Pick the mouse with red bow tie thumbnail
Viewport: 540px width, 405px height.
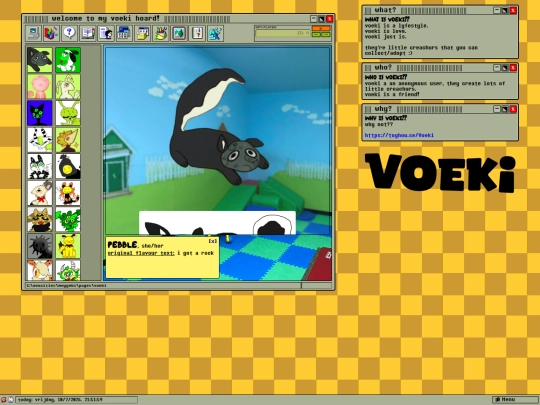(40, 193)
